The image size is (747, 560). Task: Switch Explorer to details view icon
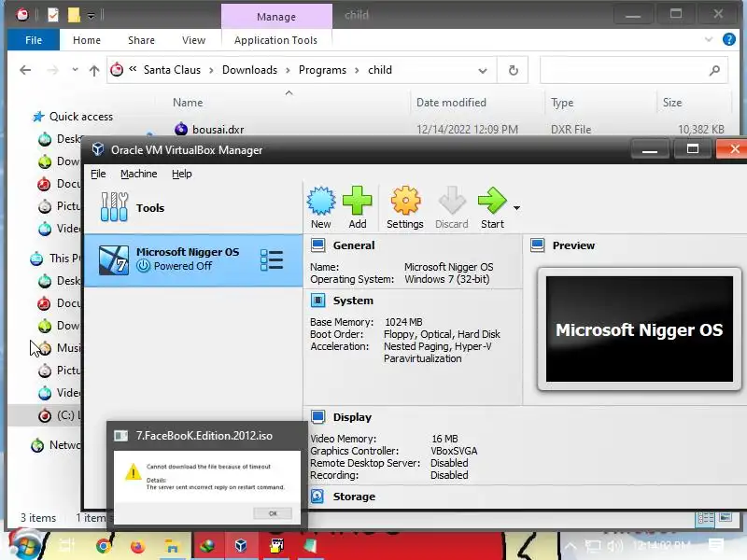(x=706, y=518)
